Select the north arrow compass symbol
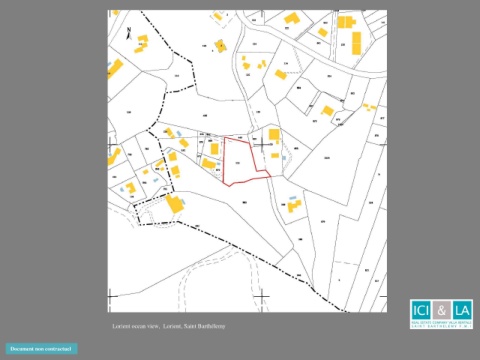480x360 pixels. [x=129, y=34]
